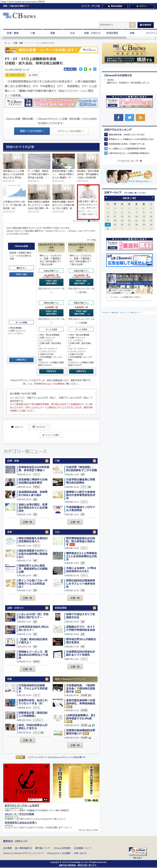This screenshot has height=868, width=157.
Task: Switch to the コメント tab
Action: pos(17,427)
